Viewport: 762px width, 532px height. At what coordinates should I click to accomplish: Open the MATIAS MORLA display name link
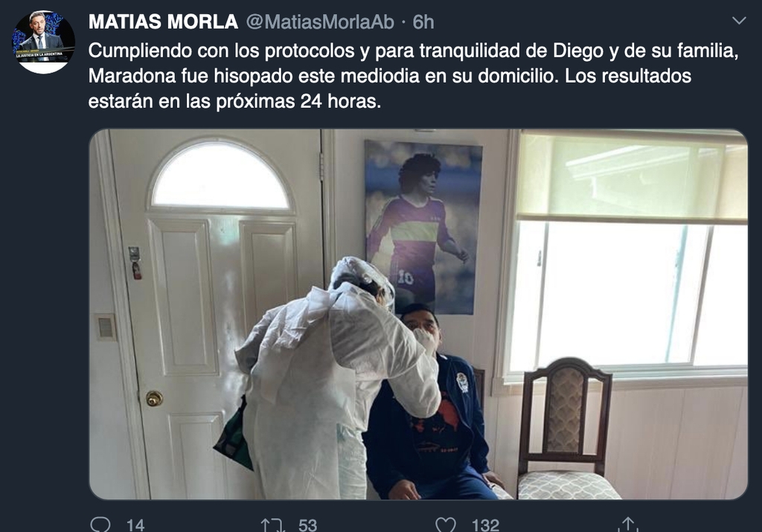[x=163, y=22]
